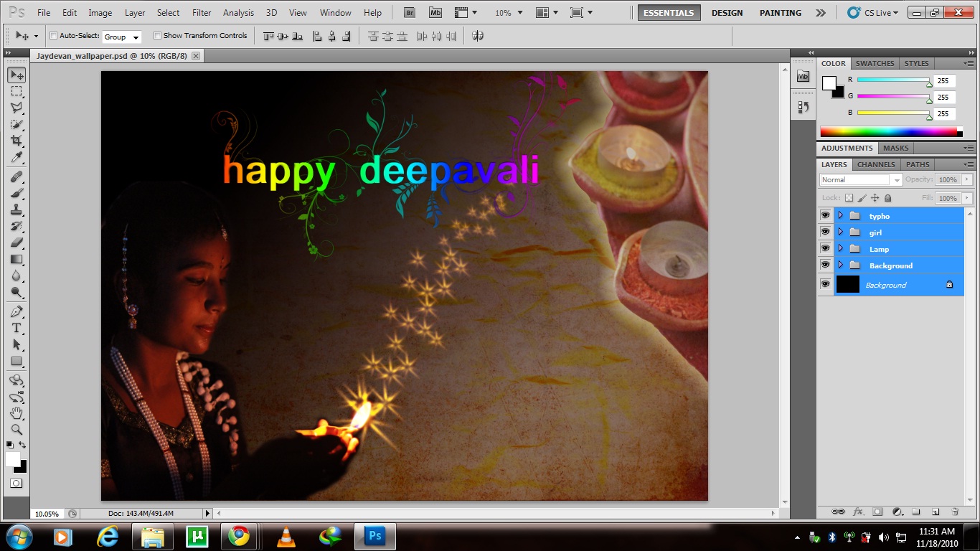Open layer Opacity slider arrow
Screen dimensions: 980x551
[967, 179]
